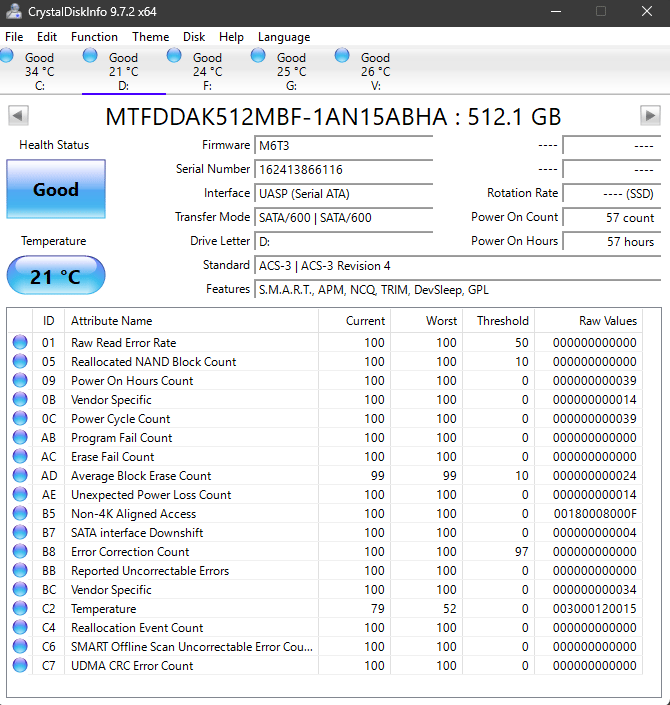Click the ID column header
This screenshot has height=705, width=670.
click(49, 321)
